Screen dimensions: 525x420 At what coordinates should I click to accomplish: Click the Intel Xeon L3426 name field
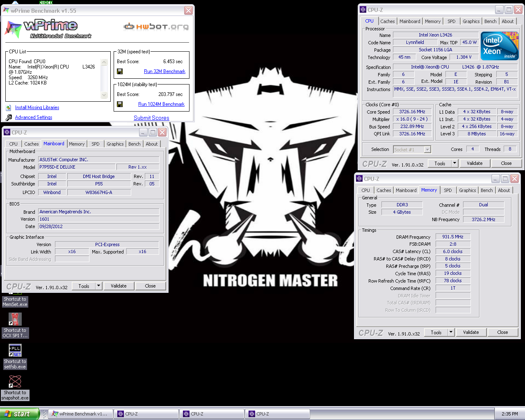click(x=435, y=35)
